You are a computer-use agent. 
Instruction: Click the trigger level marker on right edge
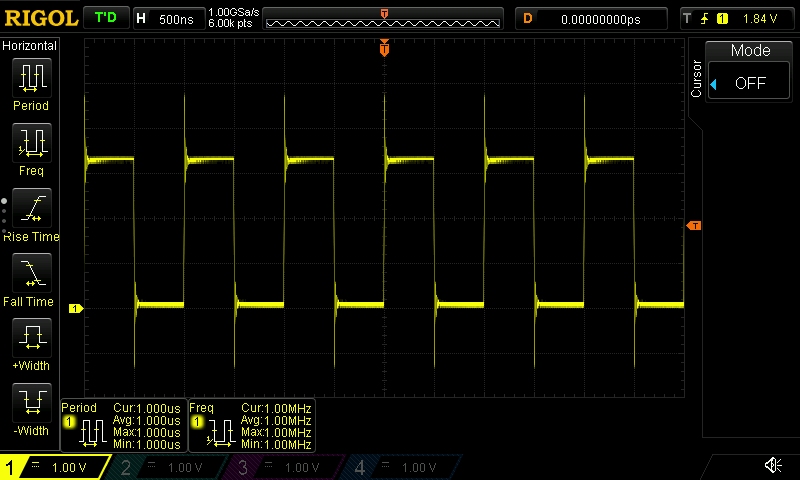[x=694, y=225]
